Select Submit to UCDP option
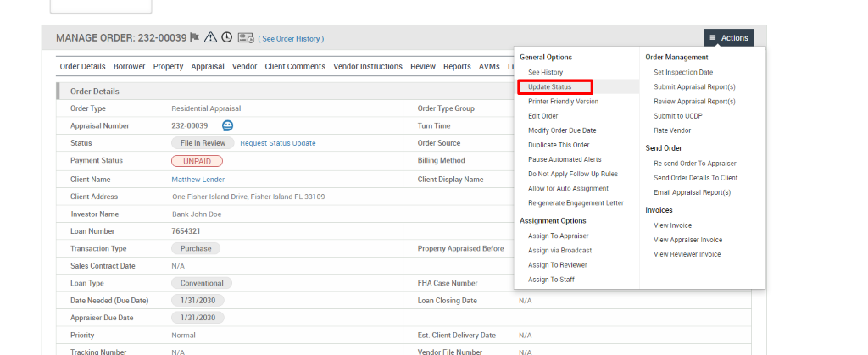Image resolution: width=868 pixels, height=355 pixels. click(x=678, y=116)
